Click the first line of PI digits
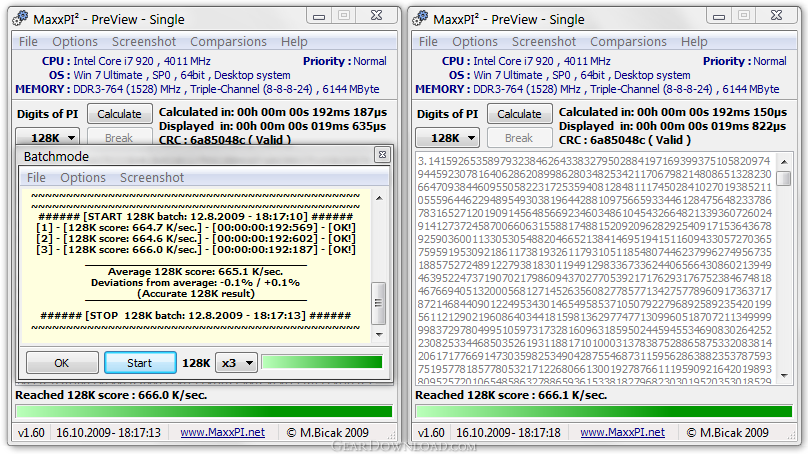The width and height of the screenshot is (808, 454). tap(594, 161)
